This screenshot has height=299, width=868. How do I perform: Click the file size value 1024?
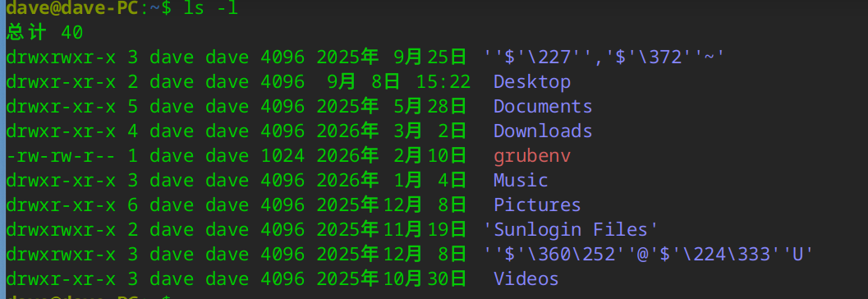(x=282, y=156)
